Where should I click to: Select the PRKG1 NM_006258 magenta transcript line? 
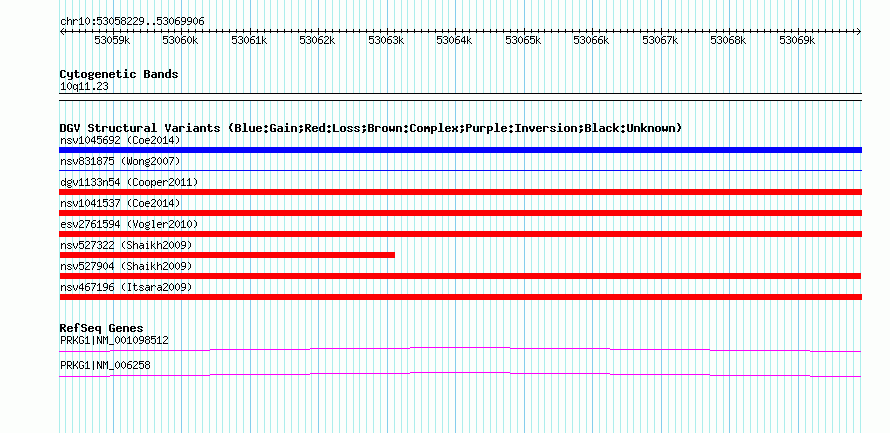point(460,375)
